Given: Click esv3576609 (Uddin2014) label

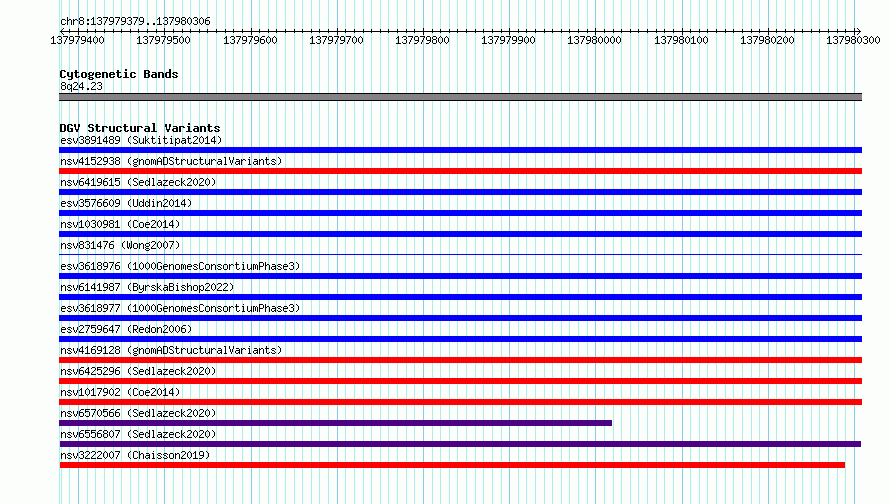Looking at the screenshot, I should (x=126, y=203).
